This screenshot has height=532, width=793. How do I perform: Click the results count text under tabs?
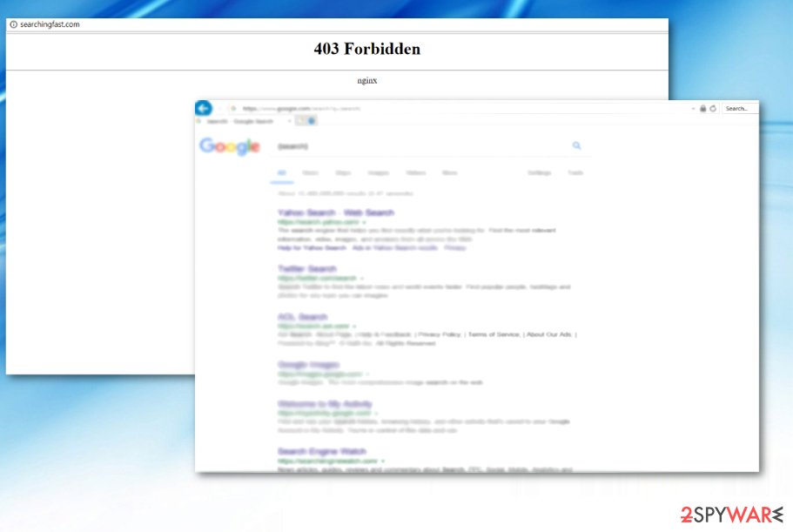[x=346, y=193]
